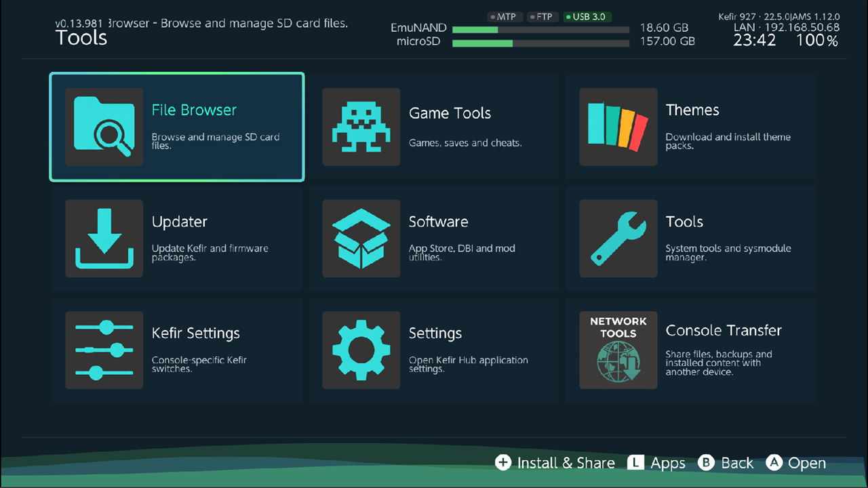Screen dimensions: 868x488
Task: Click the Software title text
Action: [438, 222]
